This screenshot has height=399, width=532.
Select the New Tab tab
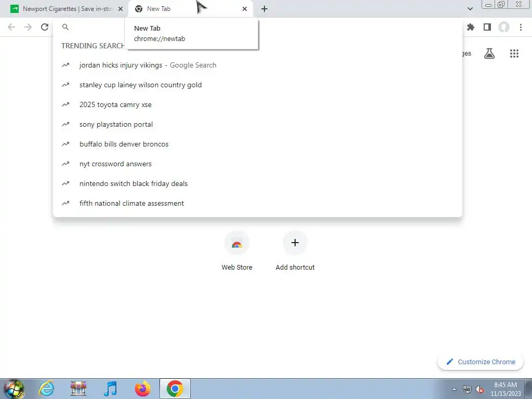click(191, 9)
